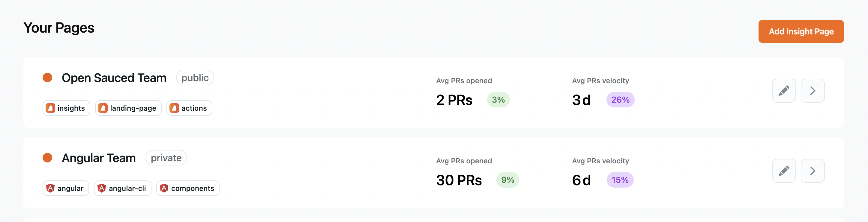Expand the Open Sauced Team page with the chevron
Viewport: 868px width, 222px height.
click(813, 90)
